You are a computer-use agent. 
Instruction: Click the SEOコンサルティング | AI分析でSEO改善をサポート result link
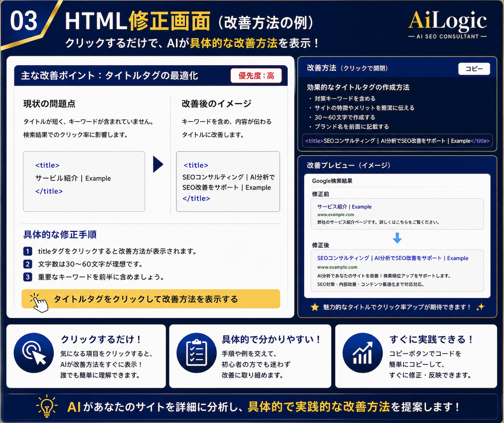click(x=392, y=258)
